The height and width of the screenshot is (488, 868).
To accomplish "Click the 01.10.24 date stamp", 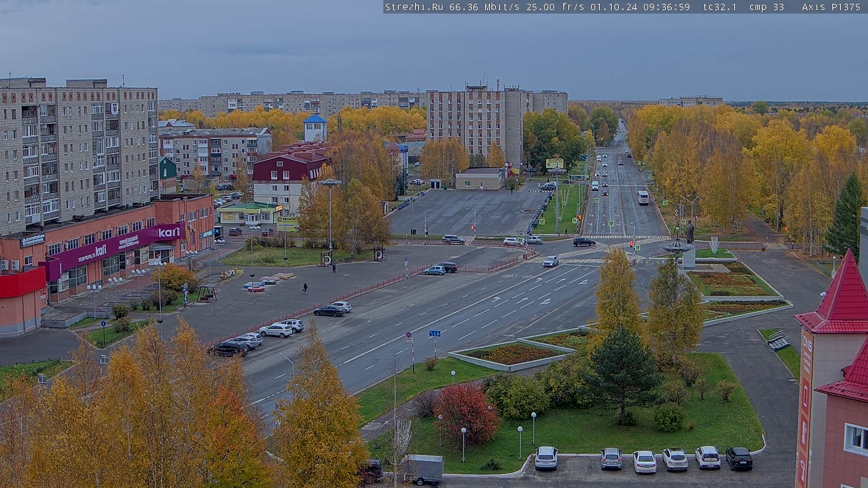I will (614, 7).
